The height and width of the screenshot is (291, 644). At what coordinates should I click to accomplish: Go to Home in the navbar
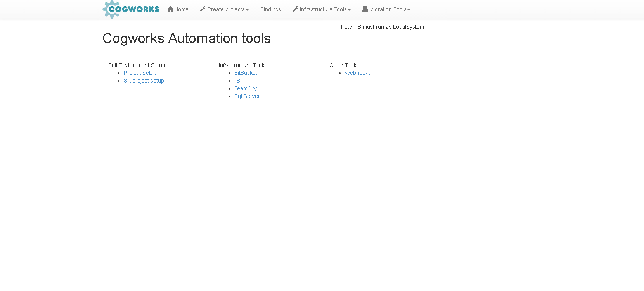tap(182, 9)
